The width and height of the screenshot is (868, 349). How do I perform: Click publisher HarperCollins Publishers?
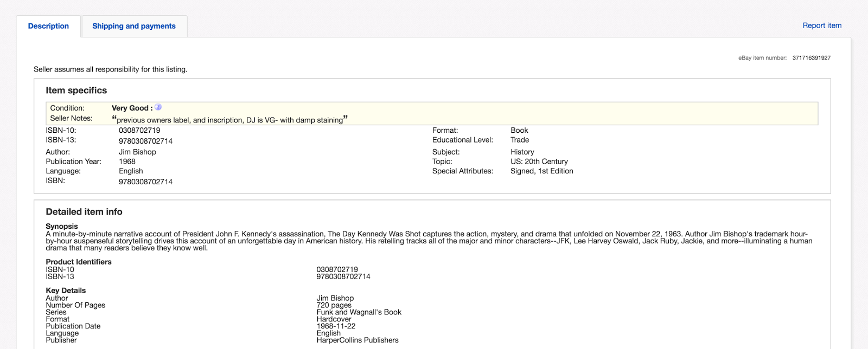pyautogui.click(x=358, y=340)
